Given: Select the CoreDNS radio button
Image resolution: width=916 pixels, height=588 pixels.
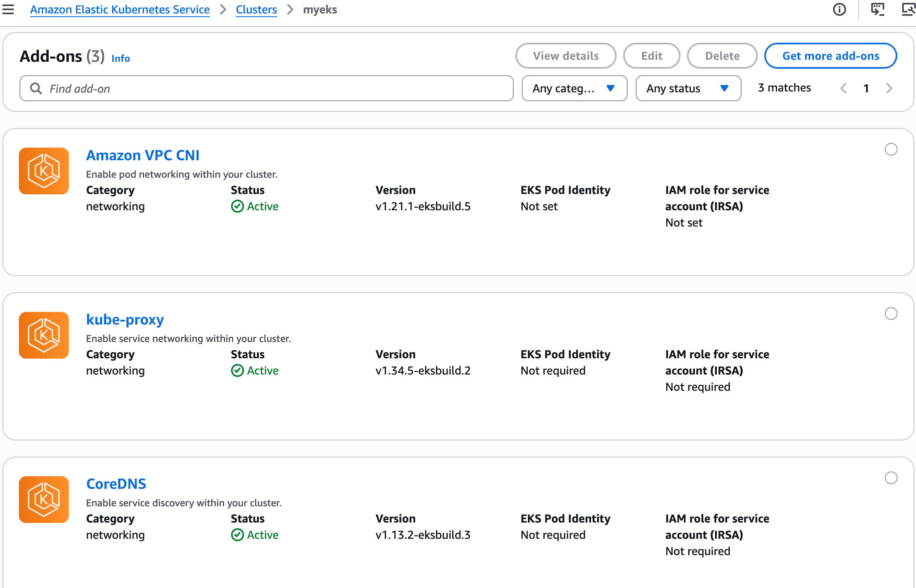Looking at the screenshot, I should click(x=891, y=478).
